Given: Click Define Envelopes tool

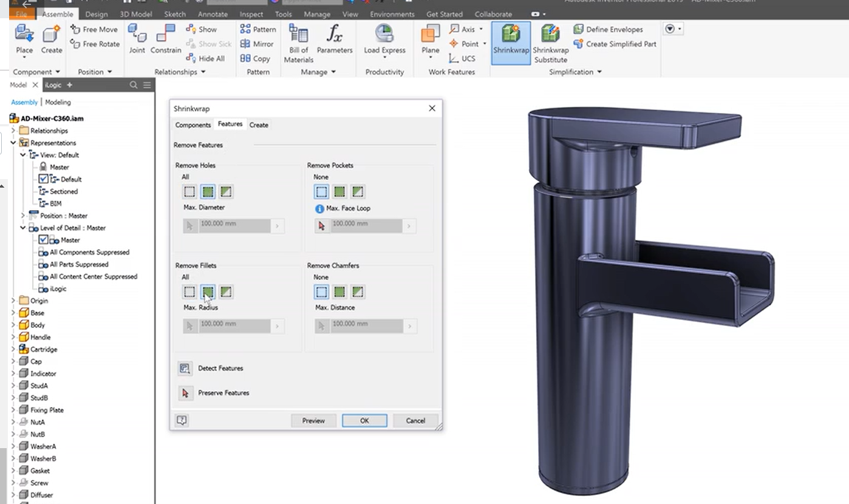Looking at the screenshot, I should 608,29.
